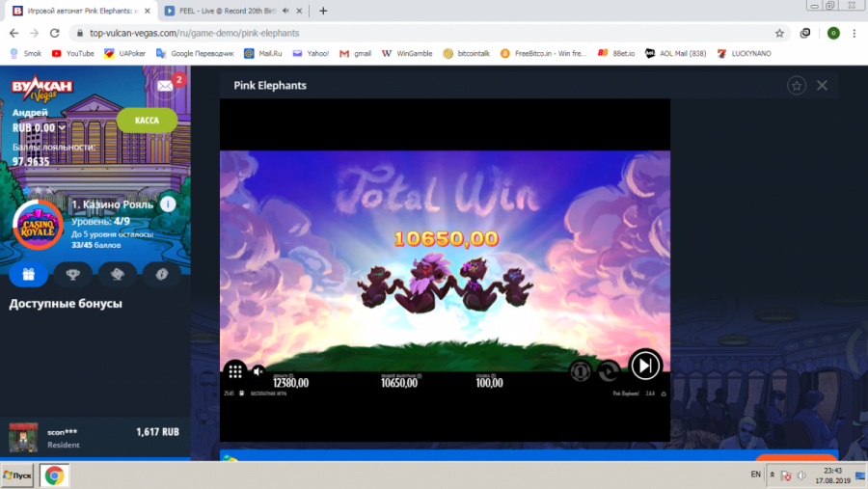Open the messages envelope with 2 notifications

point(165,86)
